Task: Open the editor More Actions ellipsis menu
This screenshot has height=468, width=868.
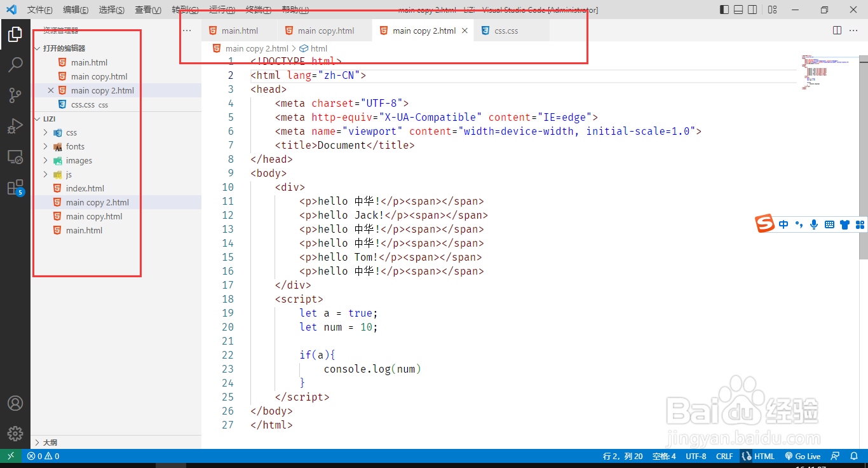Action: (x=855, y=31)
